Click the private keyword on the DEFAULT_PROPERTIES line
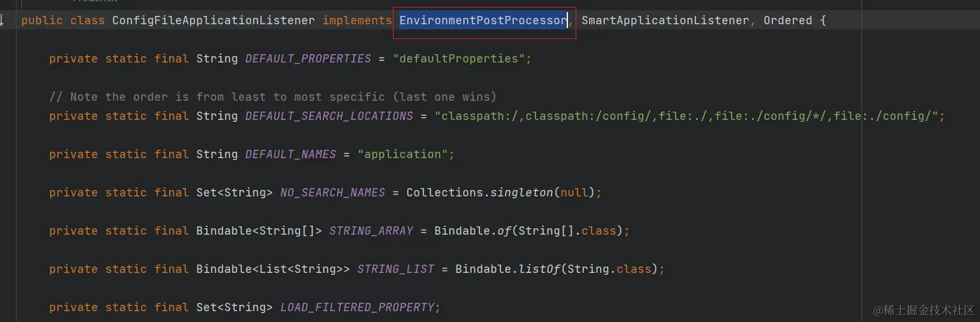Screen dimensions: 980x322 click(73, 59)
